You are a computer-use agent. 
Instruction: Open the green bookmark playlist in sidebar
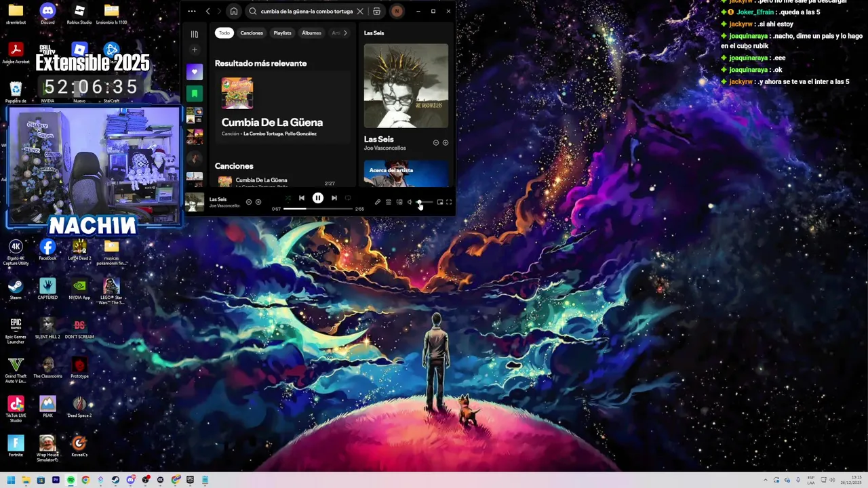(195, 94)
